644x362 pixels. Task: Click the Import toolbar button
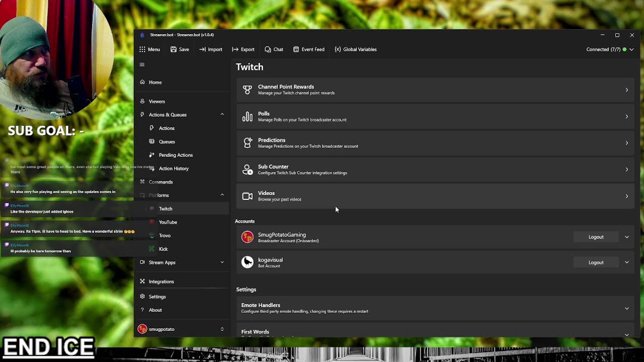click(x=210, y=49)
